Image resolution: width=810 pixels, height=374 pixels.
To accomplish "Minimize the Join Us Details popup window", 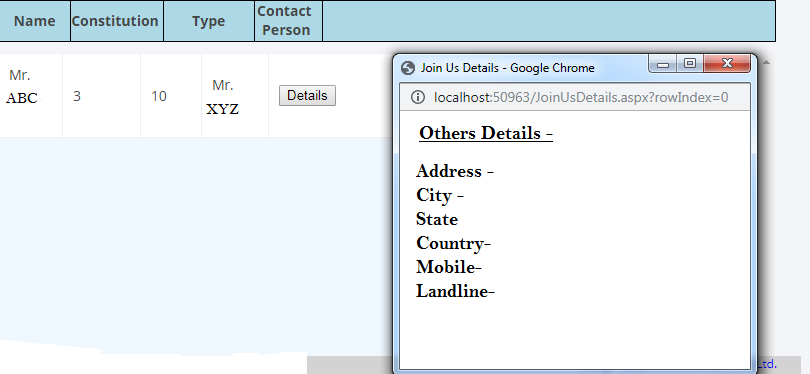I will (x=663, y=64).
